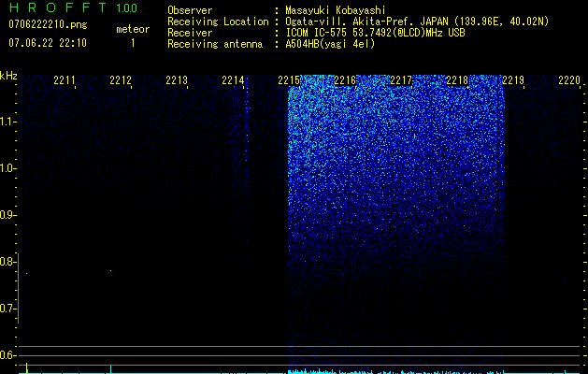Click the 2212 time marker
The height and width of the screenshot is (374, 588).
[x=121, y=80]
